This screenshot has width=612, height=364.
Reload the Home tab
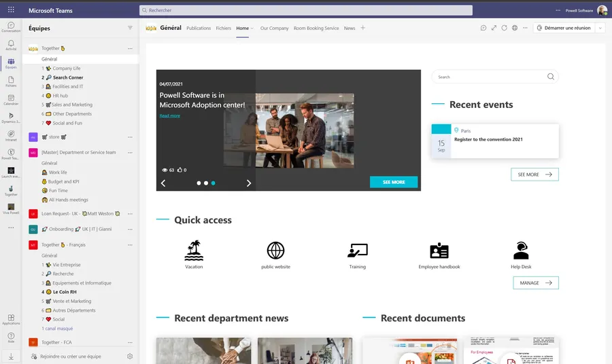pos(505,28)
